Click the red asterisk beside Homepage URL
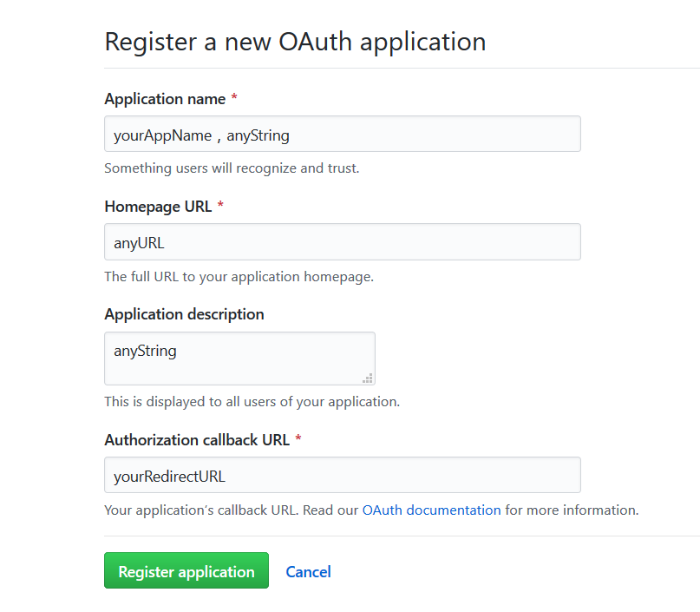The width and height of the screenshot is (700, 612). click(x=220, y=207)
